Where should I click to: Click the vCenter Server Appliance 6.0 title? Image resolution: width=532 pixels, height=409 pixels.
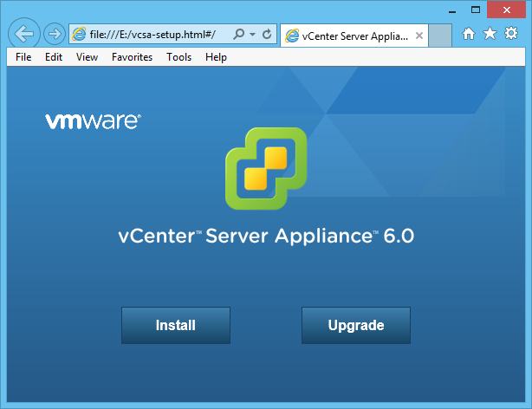pyautogui.click(x=266, y=236)
